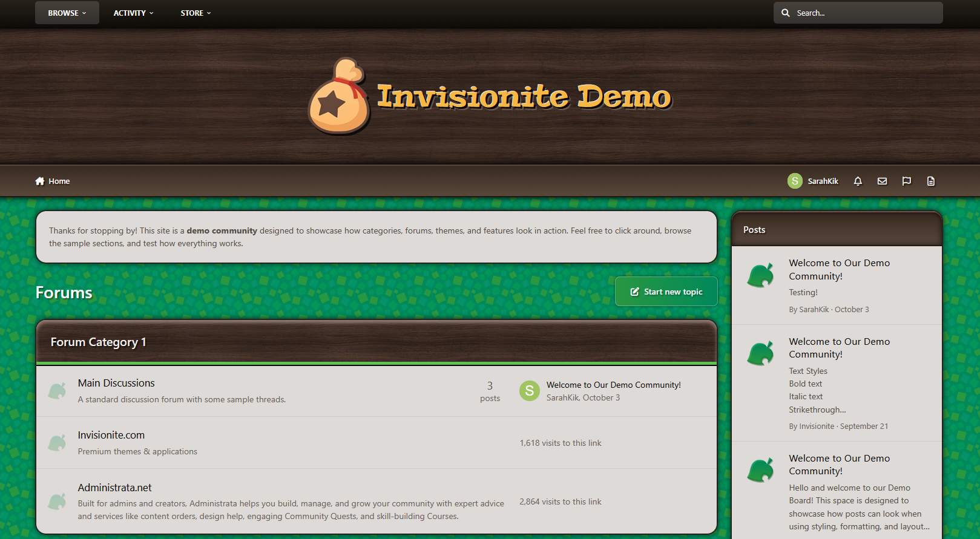The width and height of the screenshot is (980, 539).
Task: Expand the Activity dropdown menu
Action: tap(133, 13)
